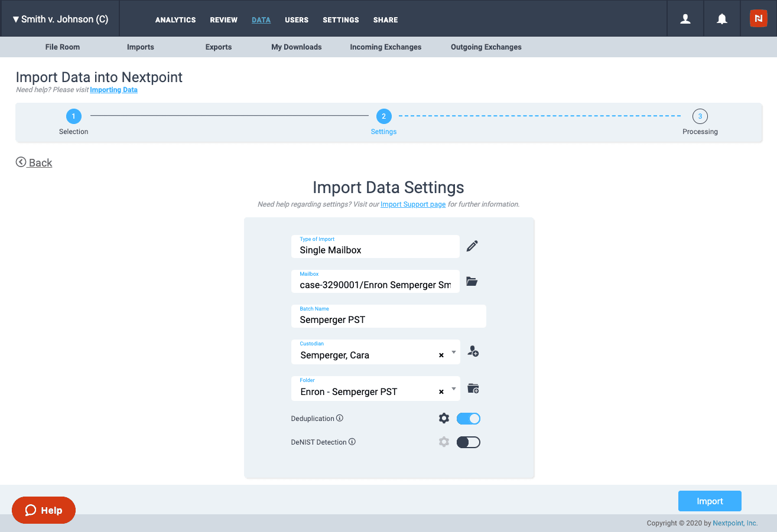Switch to the Imports tab

point(141,47)
